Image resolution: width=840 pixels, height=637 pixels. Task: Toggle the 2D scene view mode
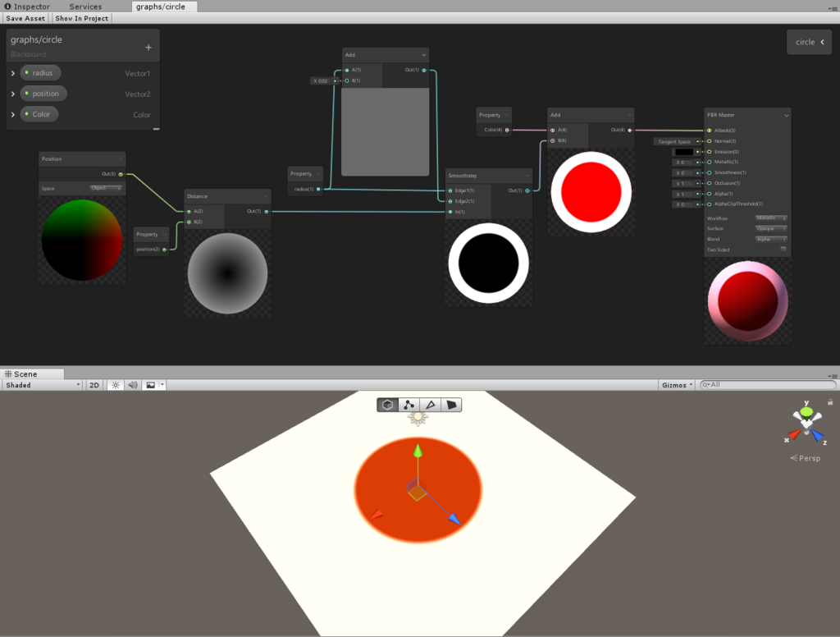tap(94, 385)
